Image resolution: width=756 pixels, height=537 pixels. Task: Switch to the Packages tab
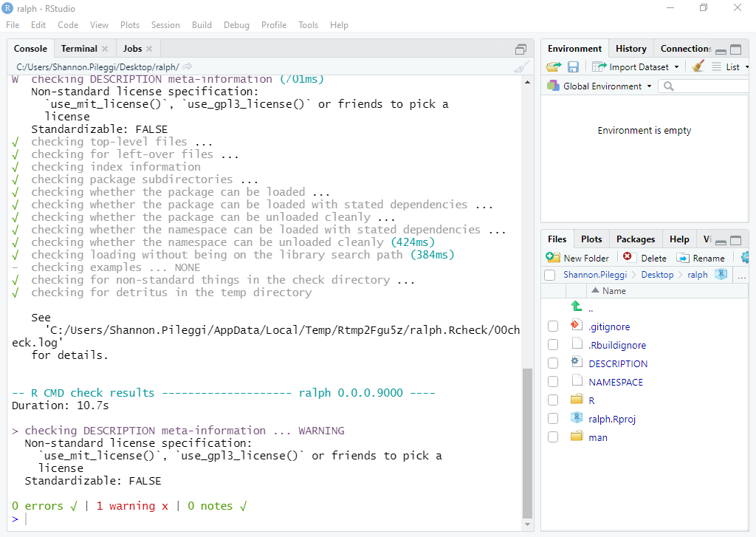tap(636, 239)
